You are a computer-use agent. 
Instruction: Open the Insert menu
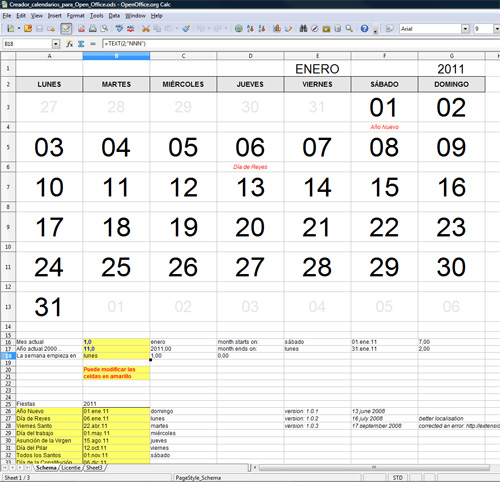point(55,16)
